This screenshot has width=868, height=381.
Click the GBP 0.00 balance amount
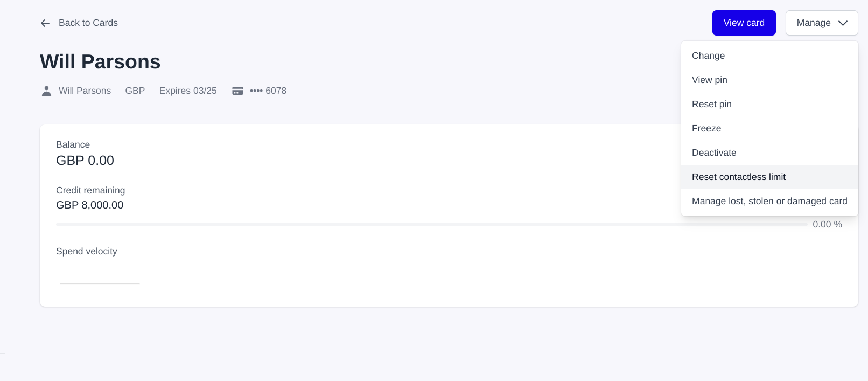coord(85,161)
